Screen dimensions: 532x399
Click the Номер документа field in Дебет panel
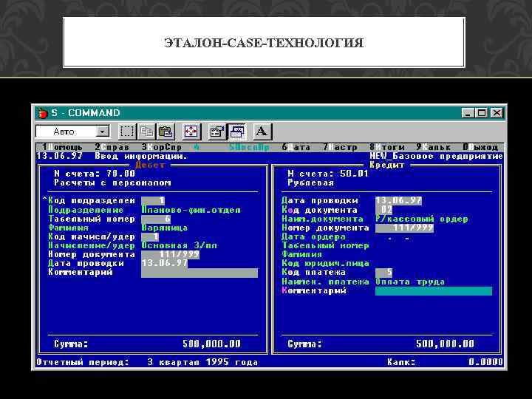pos(171,254)
